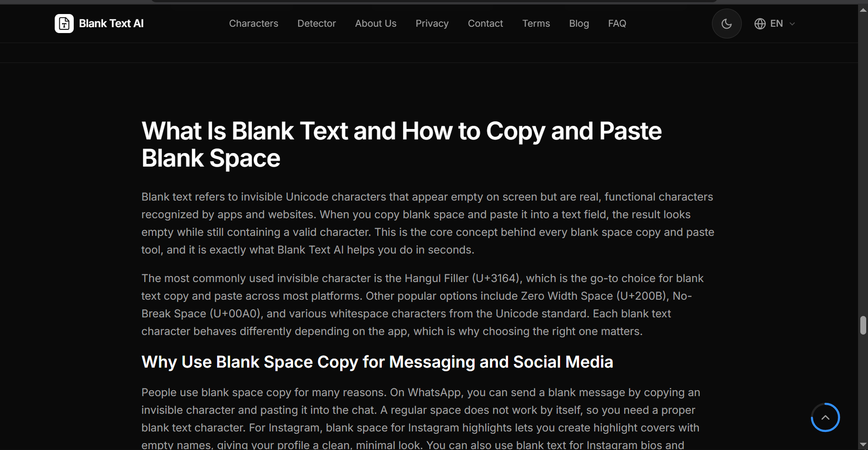The image size is (868, 450).
Task: Select the Privacy nav link
Action: [x=432, y=24]
